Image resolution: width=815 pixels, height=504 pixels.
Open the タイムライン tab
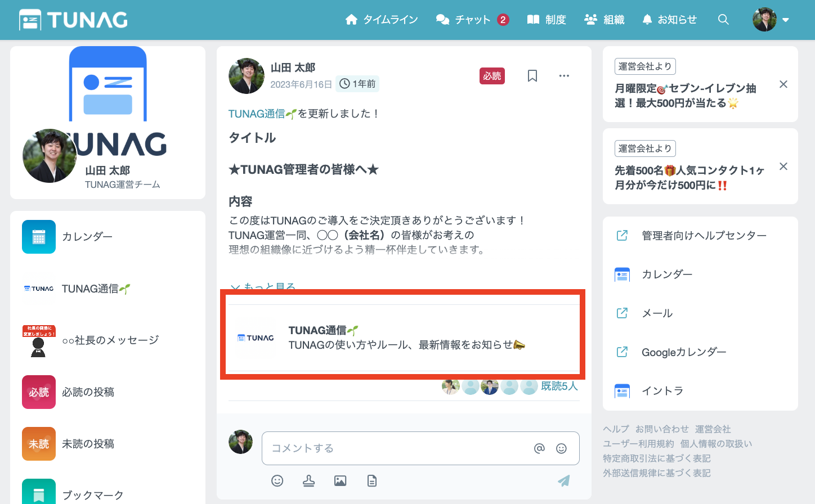[x=382, y=20]
